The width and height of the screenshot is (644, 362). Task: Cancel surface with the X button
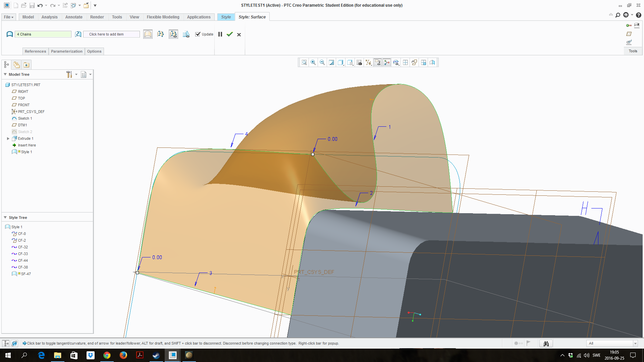point(239,35)
